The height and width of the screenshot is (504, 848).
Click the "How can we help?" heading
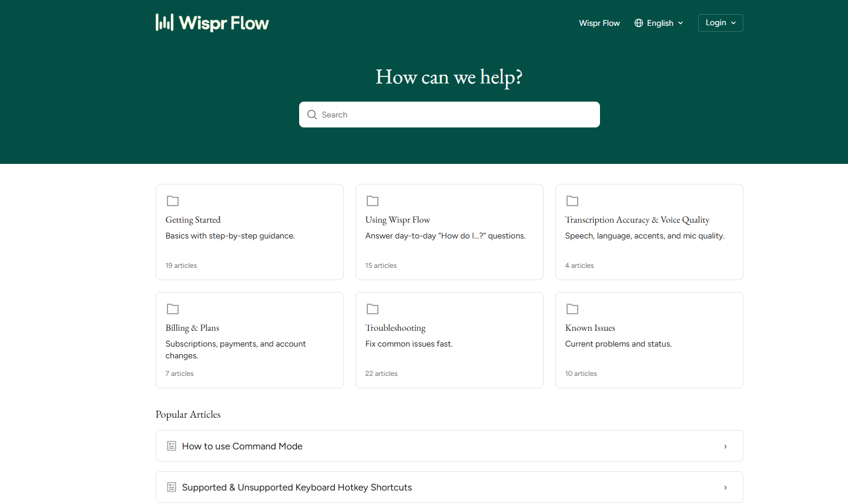(x=450, y=77)
